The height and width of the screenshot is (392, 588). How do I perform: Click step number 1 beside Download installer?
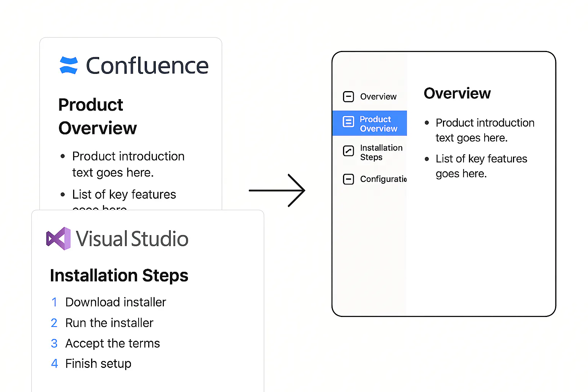[54, 302]
